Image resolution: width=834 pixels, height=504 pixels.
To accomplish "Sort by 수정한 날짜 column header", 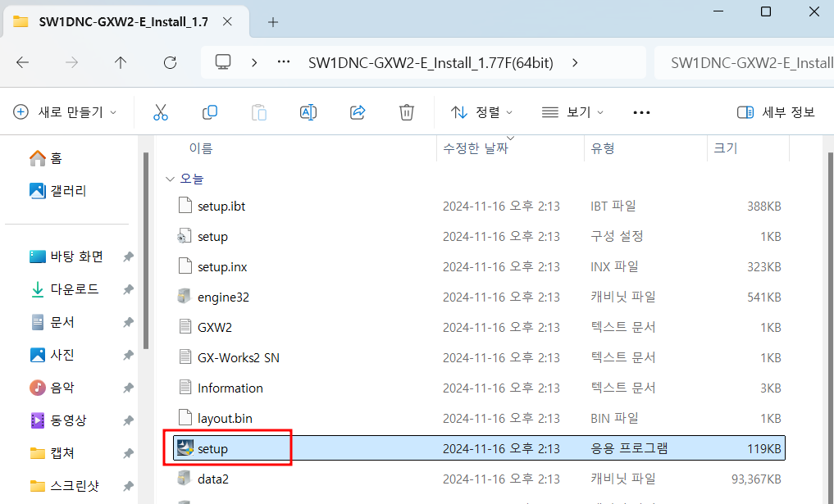I will [x=476, y=148].
